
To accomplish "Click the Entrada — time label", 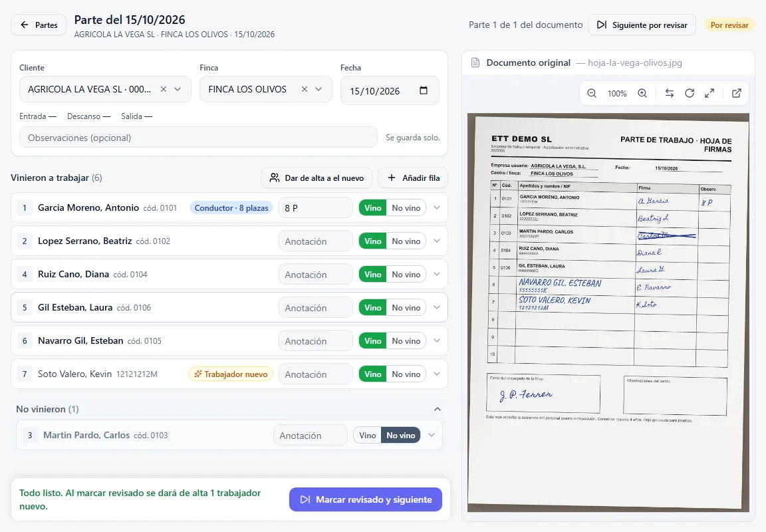I will click(x=38, y=116).
